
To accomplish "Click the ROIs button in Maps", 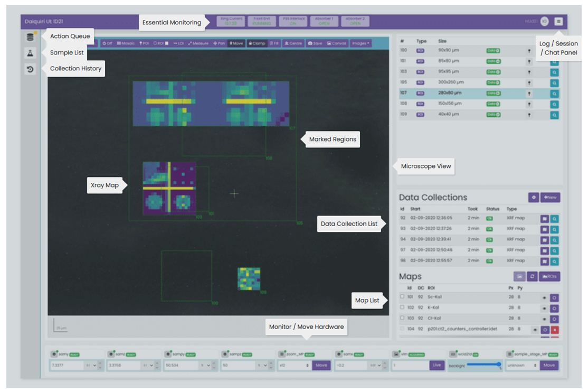I will (549, 276).
